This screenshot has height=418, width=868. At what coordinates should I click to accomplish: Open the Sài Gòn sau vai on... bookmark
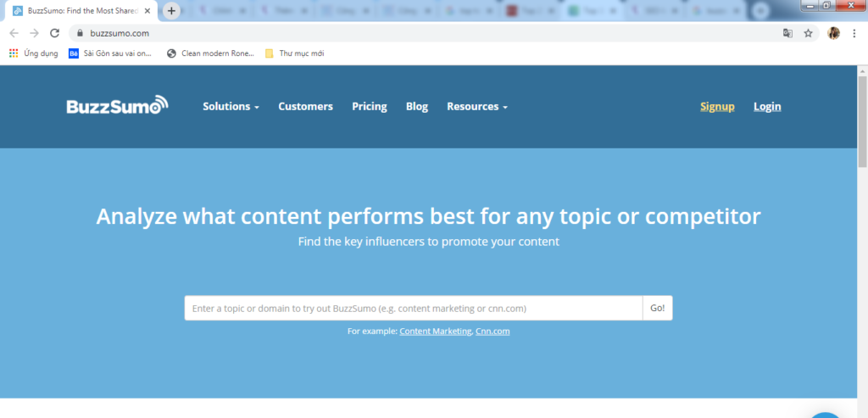(109, 53)
